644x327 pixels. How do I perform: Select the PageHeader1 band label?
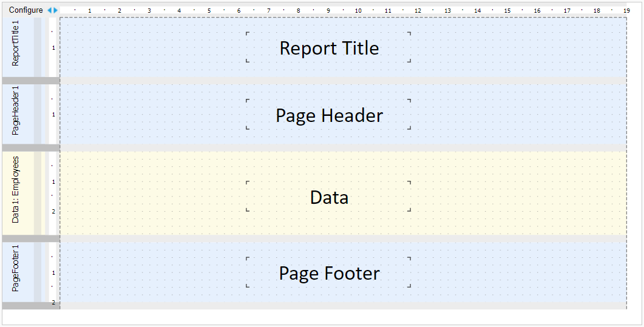coord(16,110)
